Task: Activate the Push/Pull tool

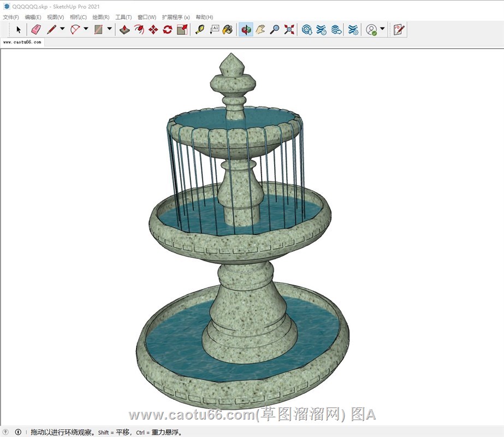Action: coord(125,29)
